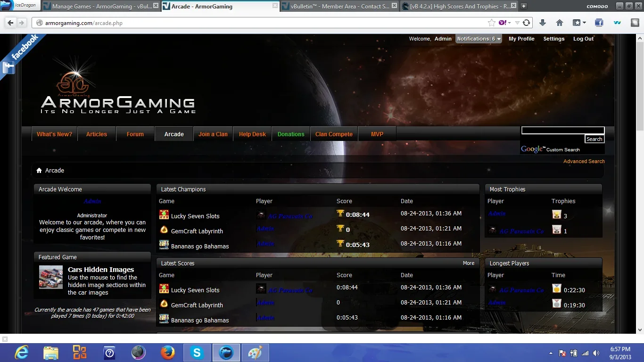The height and width of the screenshot is (362, 644).
Task: Open the IceDragon menu button
Action: click(x=20, y=5)
